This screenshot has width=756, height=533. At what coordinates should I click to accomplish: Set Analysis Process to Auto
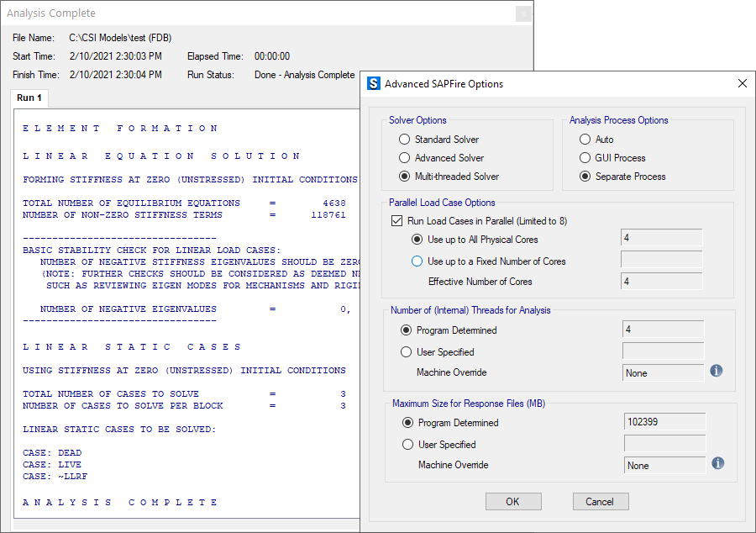pyautogui.click(x=585, y=140)
